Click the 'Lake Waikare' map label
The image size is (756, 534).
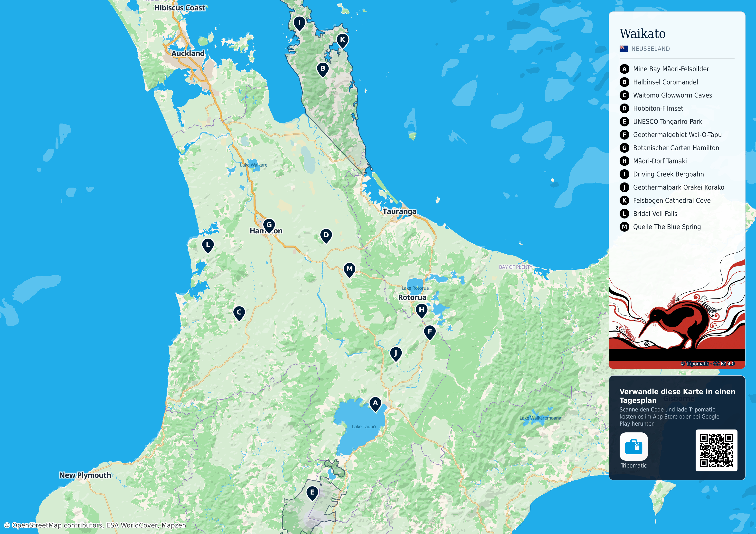(254, 165)
